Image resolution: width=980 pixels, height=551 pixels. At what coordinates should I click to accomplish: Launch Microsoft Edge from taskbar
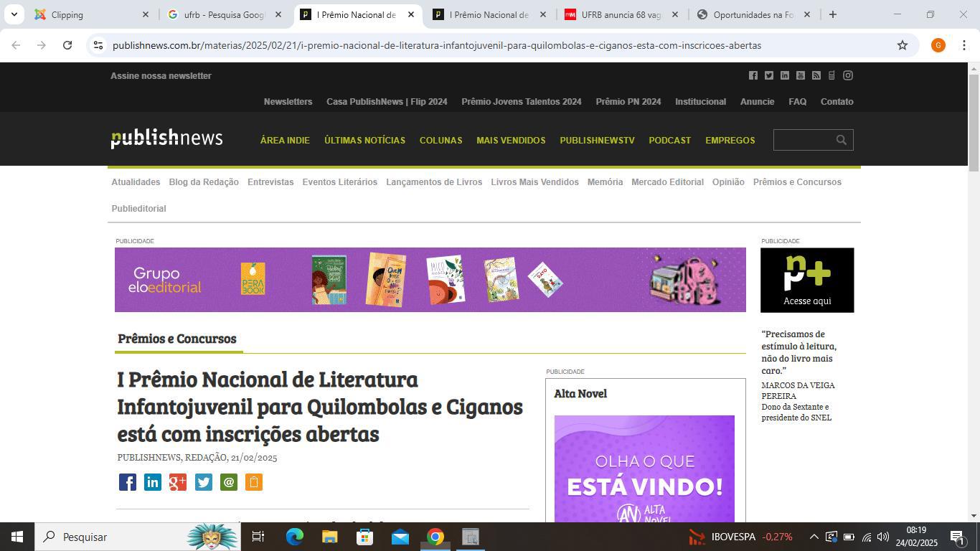click(x=295, y=537)
